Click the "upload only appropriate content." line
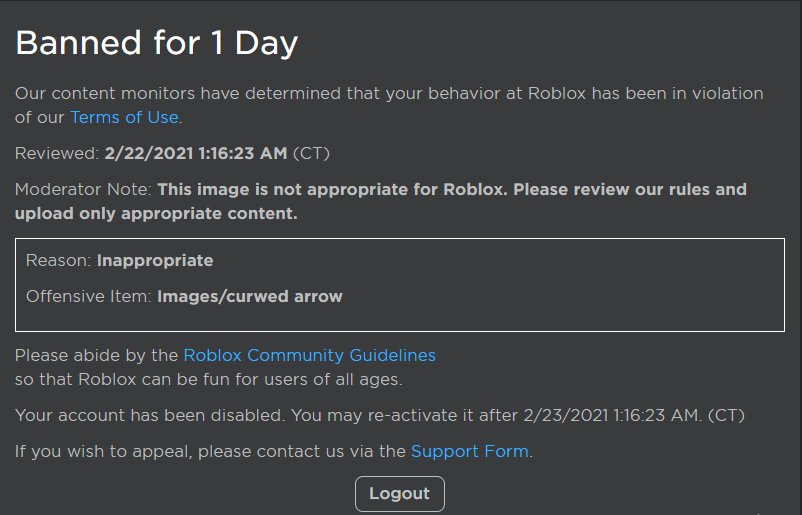 [x=156, y=213]
